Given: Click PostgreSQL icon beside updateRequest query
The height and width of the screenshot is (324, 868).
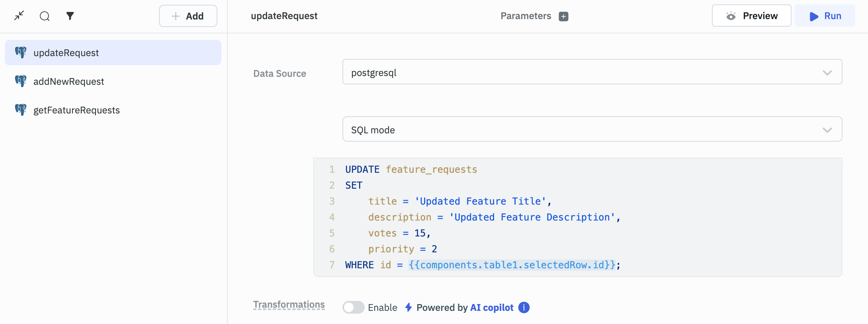Looking at the screenshot, I should (x=21, y=53).
